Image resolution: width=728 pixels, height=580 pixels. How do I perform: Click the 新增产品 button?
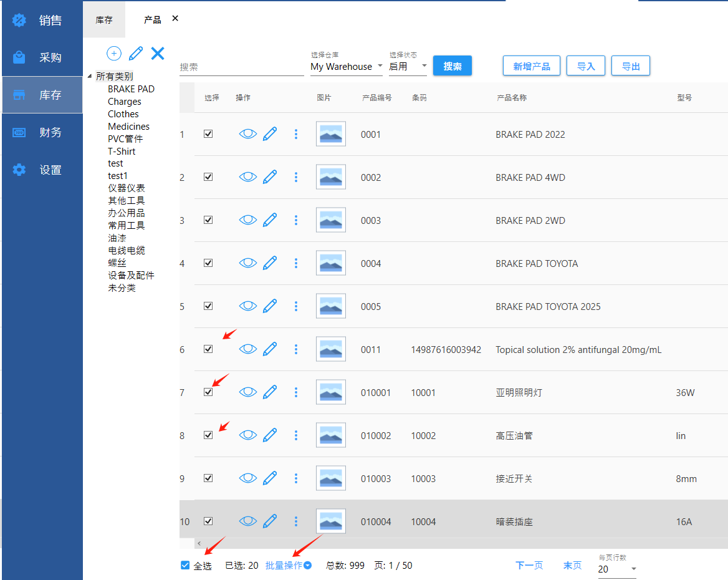pyautogui.click(x=531, y=66)
